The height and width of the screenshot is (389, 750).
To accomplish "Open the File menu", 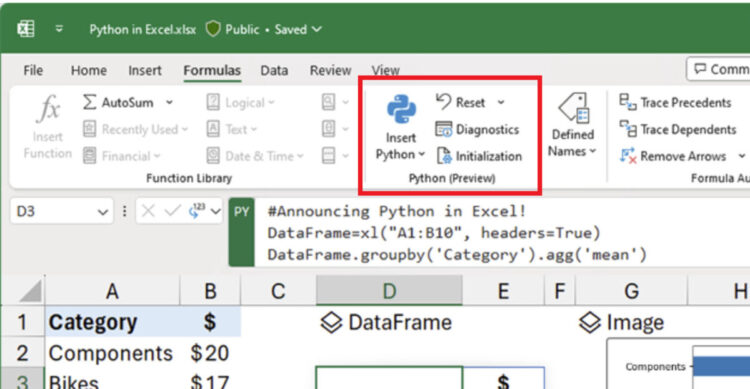I will pos(33,70).
